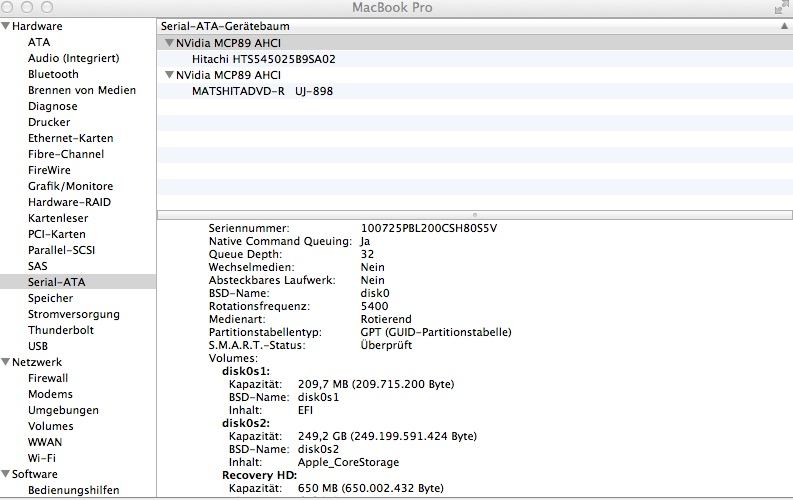Click Queue Depth value 32

pyautogui.click(x=367, y=254)
